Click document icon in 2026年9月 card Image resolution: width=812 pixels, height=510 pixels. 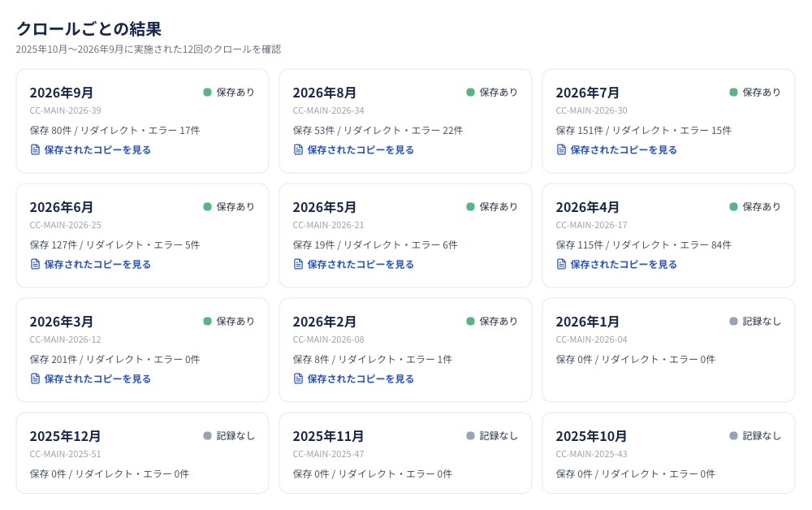click(x=35, y=149)
